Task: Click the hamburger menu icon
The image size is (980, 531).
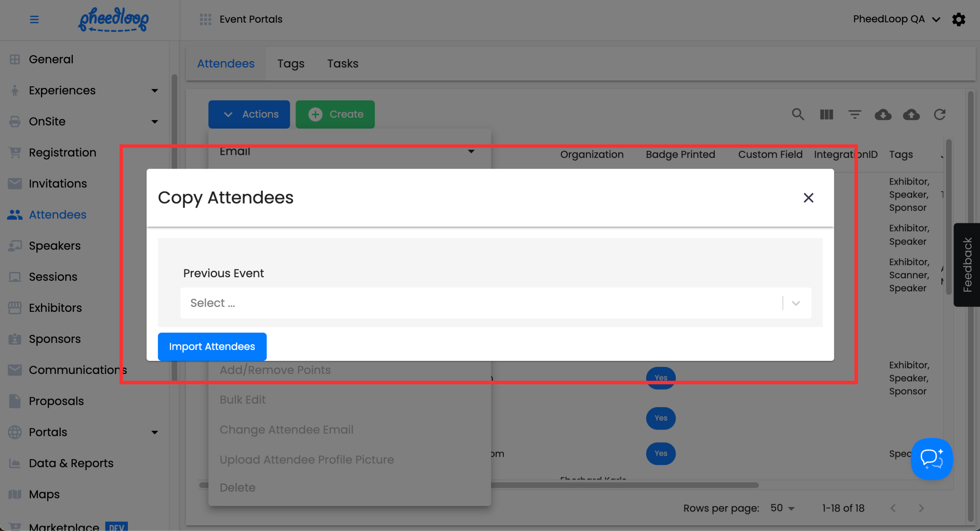Action: [x=34, y=19]
